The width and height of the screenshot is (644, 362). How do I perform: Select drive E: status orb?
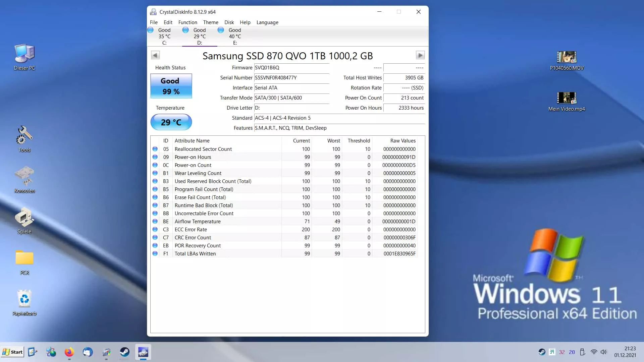[x=221, y=30]
